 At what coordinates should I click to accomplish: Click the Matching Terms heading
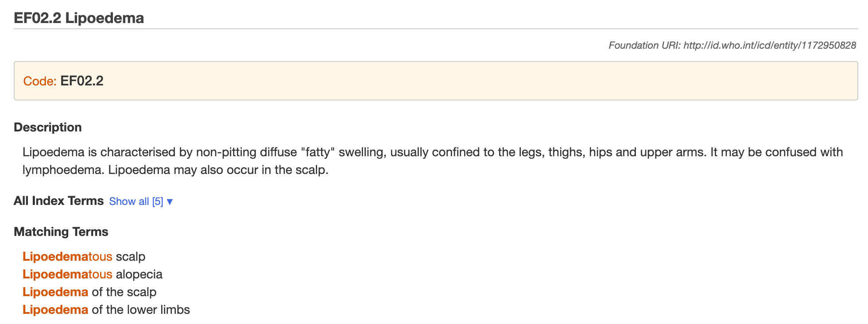(61, 232)
